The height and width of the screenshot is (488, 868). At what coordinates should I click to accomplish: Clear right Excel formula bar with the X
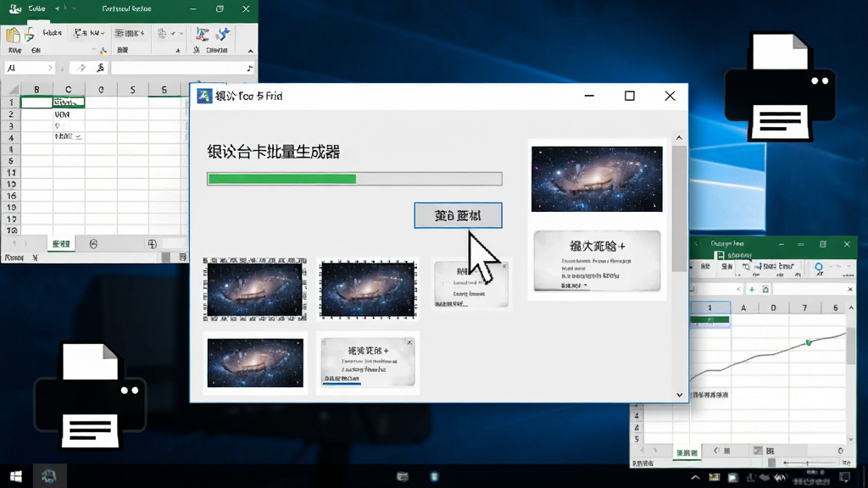pos(850,290)
